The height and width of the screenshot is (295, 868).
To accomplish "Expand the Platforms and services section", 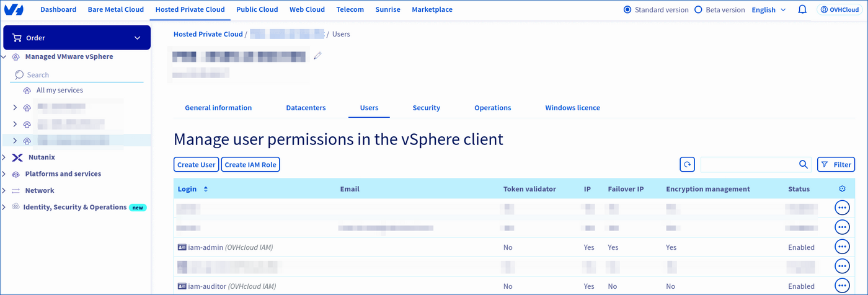I will (x=4, y=174).
